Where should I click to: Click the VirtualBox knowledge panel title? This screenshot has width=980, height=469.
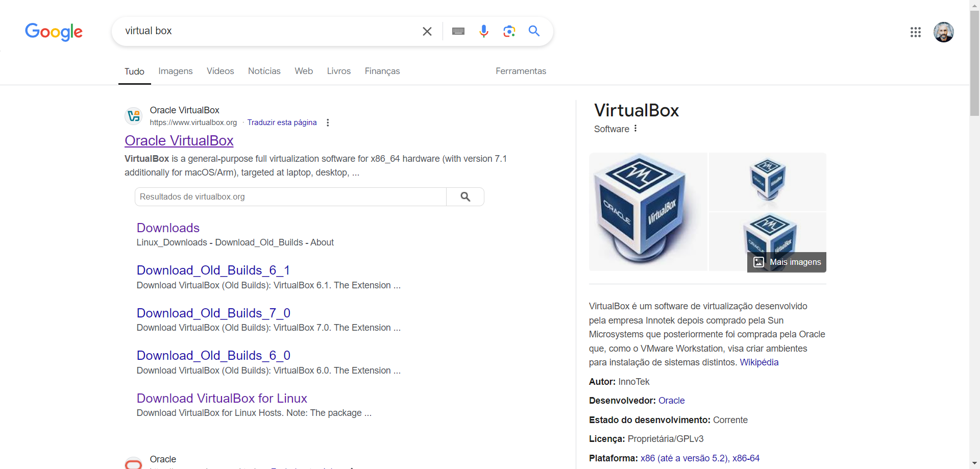636,110
